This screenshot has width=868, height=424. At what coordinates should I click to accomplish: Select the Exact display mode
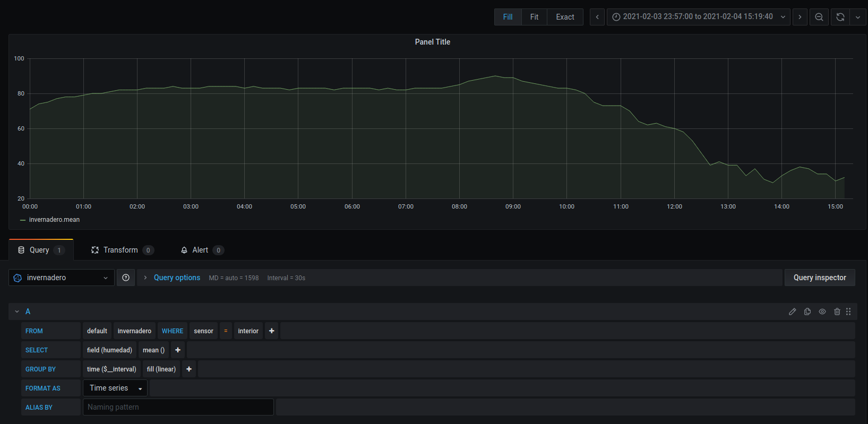click(565, 17)
